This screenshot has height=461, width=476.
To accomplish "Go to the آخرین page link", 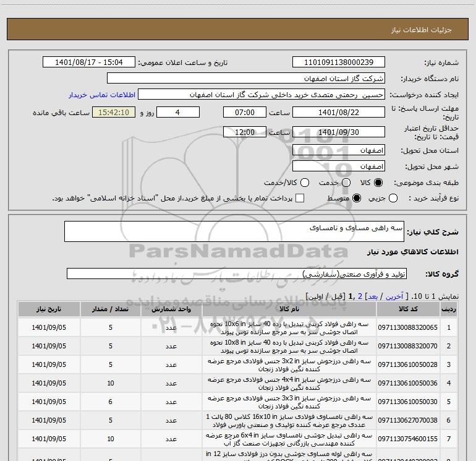I will (394, 296).
